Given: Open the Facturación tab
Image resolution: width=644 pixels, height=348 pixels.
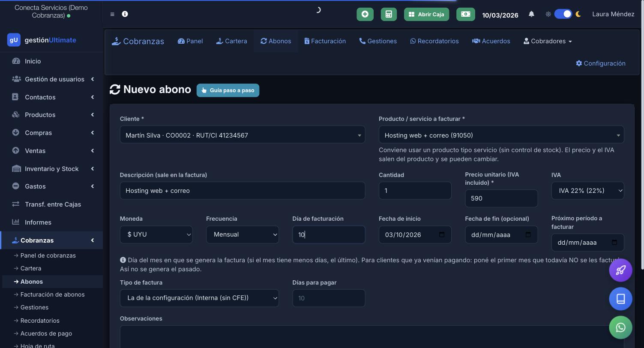Looking at the screenshot, I should [x=325, y=41].
